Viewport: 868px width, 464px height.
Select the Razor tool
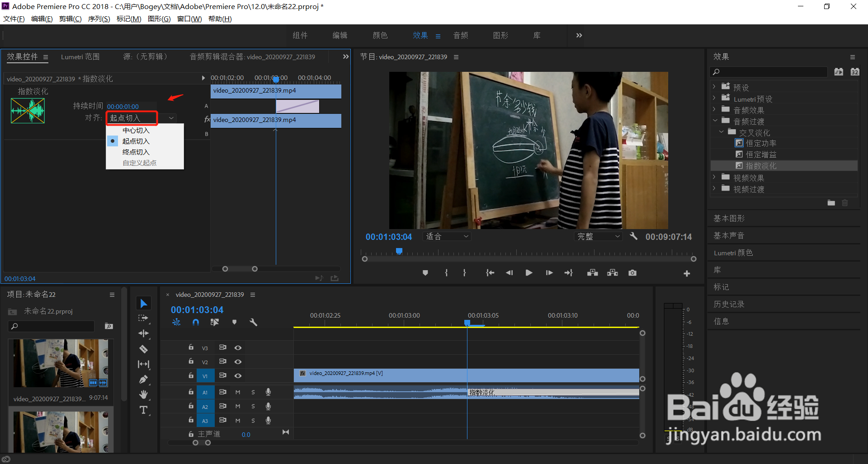(143, 349)
